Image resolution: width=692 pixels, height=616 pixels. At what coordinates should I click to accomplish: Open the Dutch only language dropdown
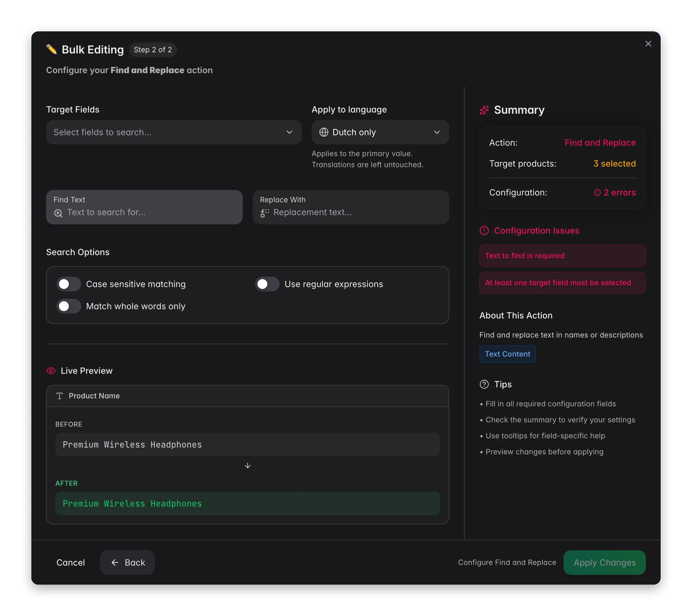(380, 132)
